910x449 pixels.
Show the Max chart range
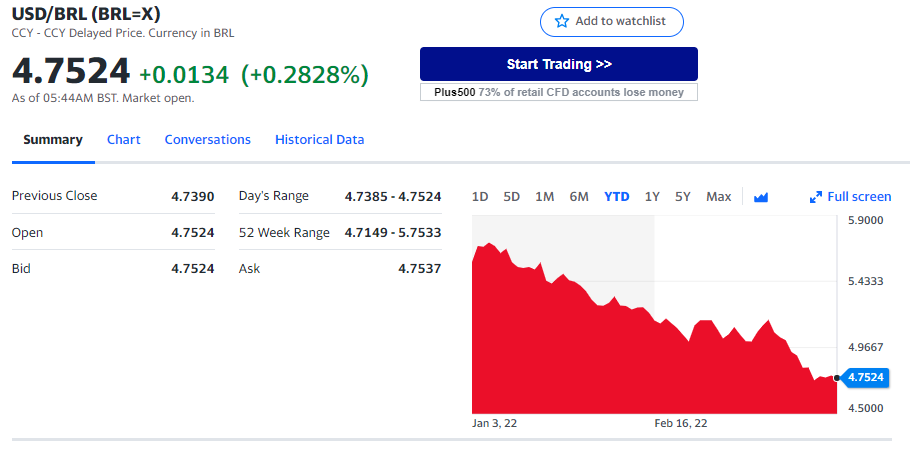click(x=718, y=197)
